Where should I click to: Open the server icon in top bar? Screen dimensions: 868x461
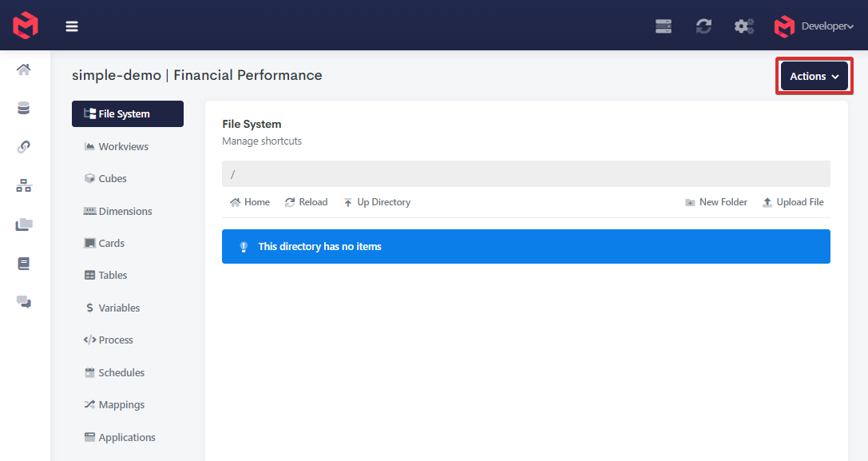click(x=664, y=26)
